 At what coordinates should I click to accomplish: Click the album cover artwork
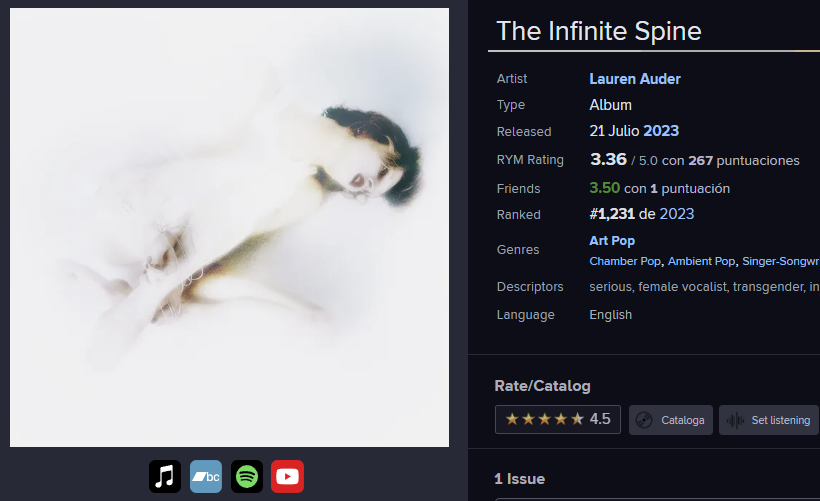coord(229,227)
